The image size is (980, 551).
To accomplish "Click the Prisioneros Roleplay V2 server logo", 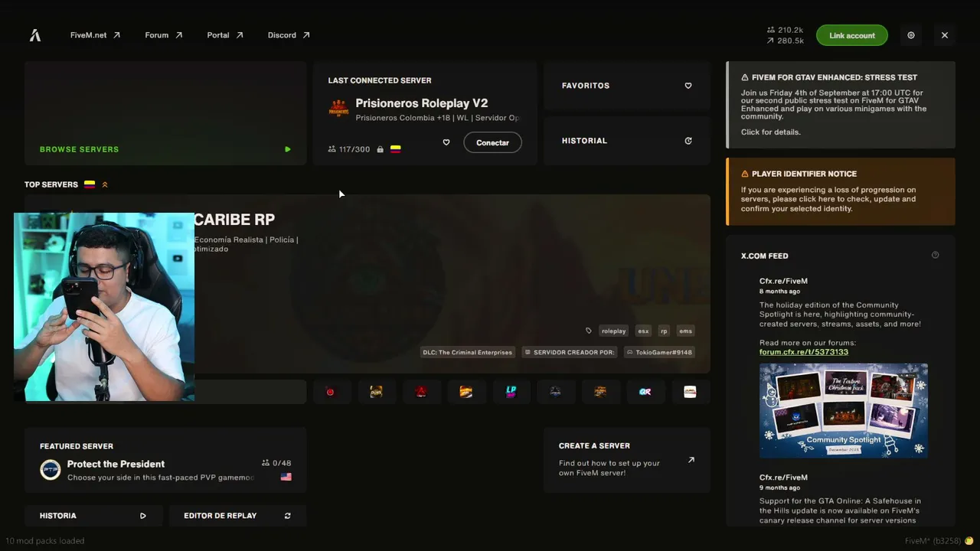I will [338, 109].
